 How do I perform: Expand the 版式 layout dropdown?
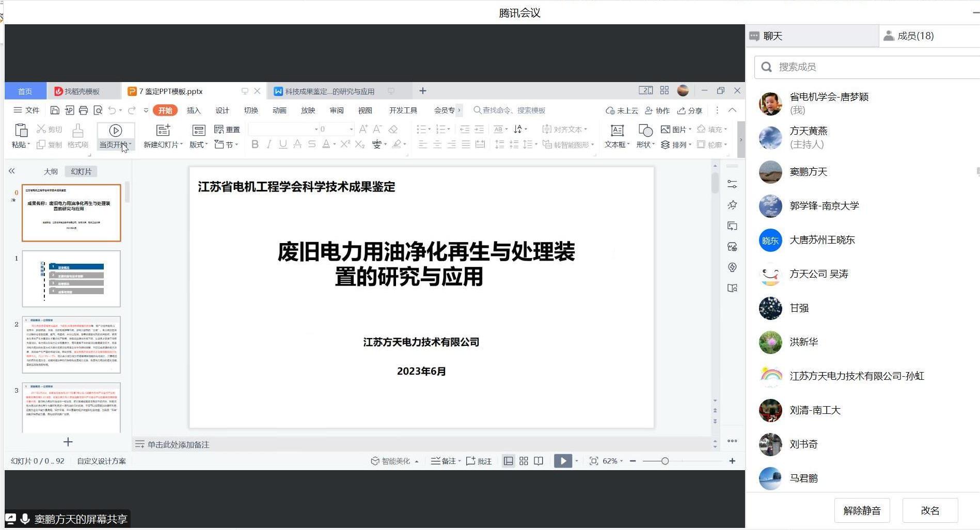tap(198, 145)
